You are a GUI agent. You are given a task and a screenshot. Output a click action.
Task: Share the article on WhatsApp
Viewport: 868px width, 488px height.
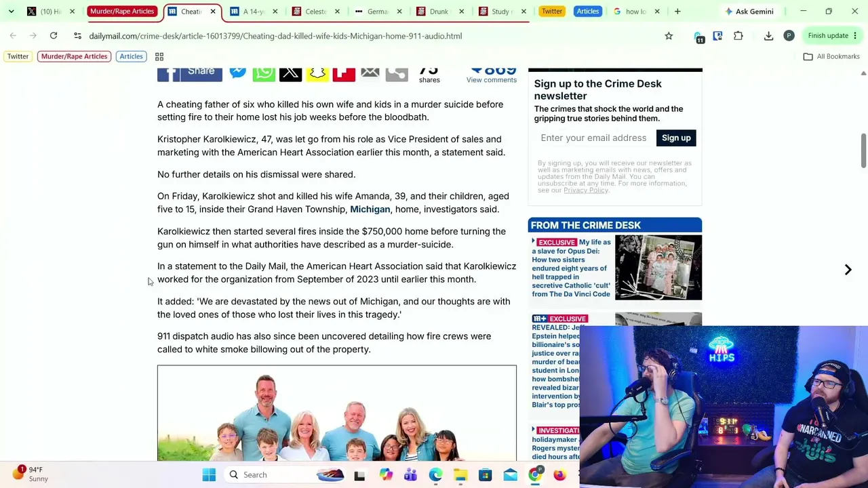(264, 73)
